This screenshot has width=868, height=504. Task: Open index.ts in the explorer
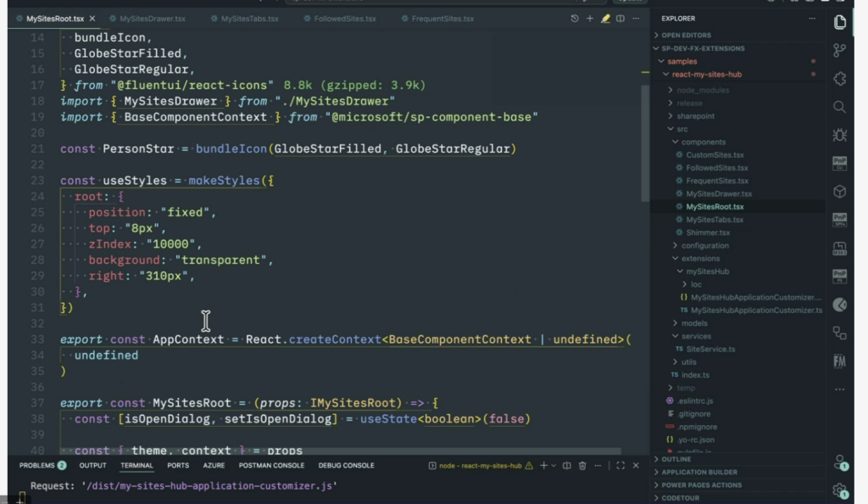click(x=695, y=375)
